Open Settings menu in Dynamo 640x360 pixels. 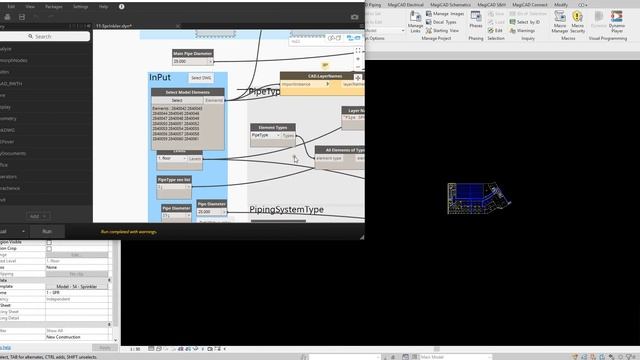(80, 7)
